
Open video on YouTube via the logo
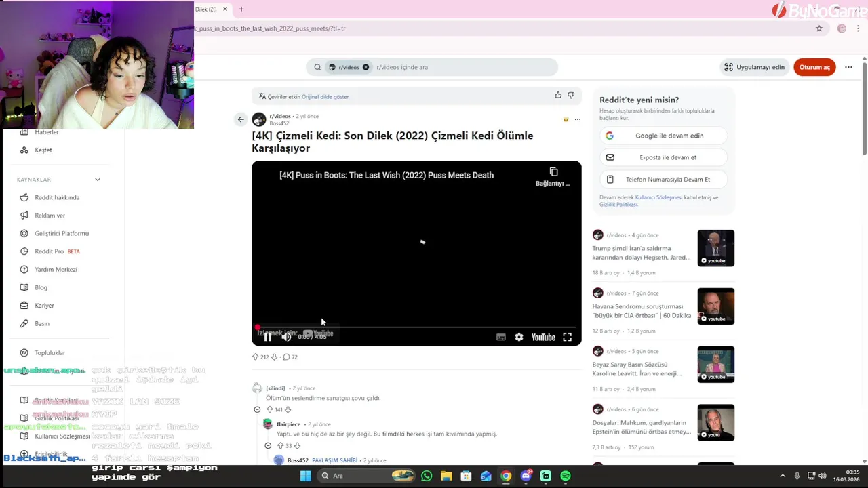coord(543,337)
